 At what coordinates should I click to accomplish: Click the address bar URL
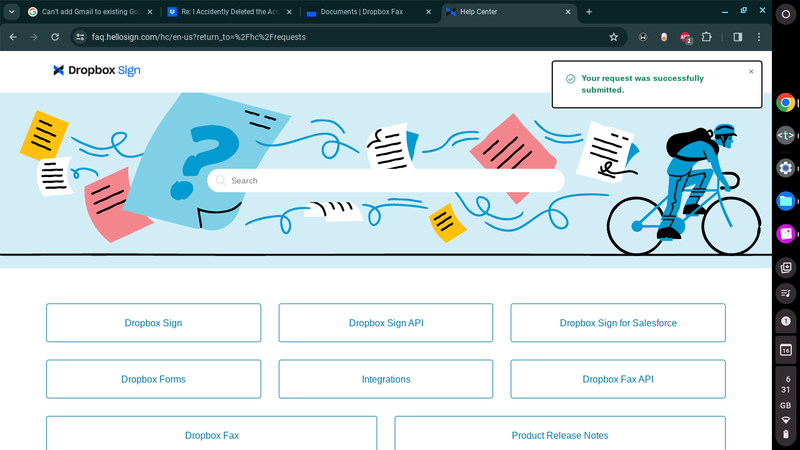pos(198,37)
